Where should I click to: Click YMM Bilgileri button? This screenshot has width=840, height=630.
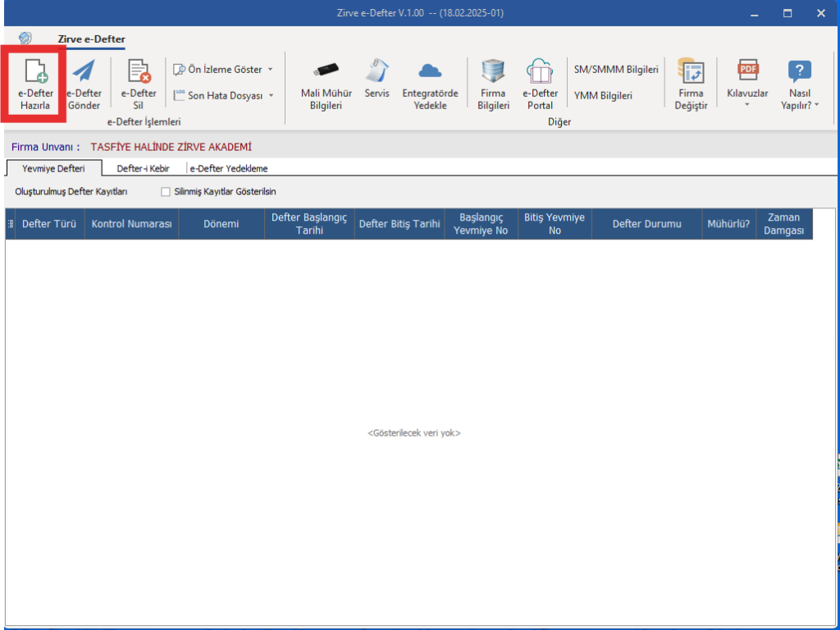coord(603,95)
